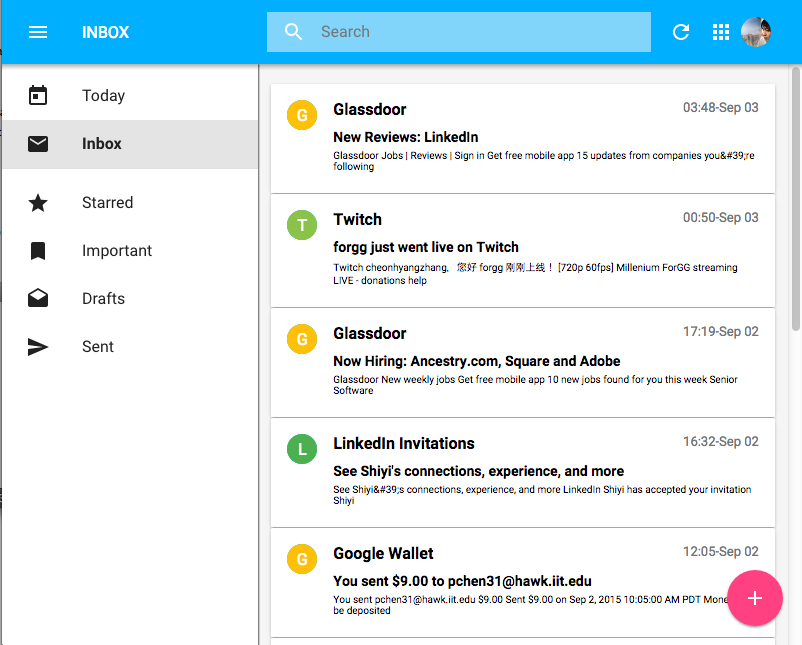This screenshot has height=645, width=802.
Task: Click the Important bookmark icon
Action: pyautogui.click(x=38, y=251)
